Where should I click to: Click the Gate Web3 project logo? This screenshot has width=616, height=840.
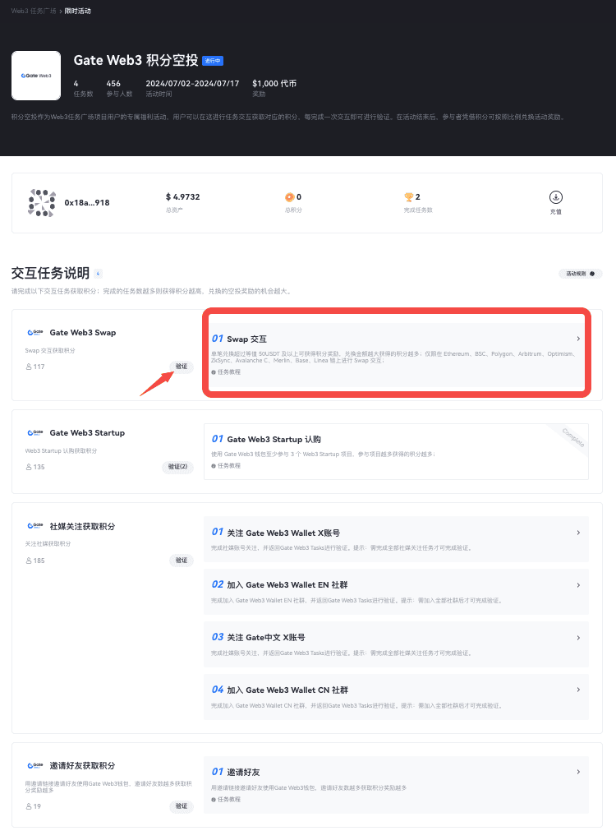click(x=36, y=76)
